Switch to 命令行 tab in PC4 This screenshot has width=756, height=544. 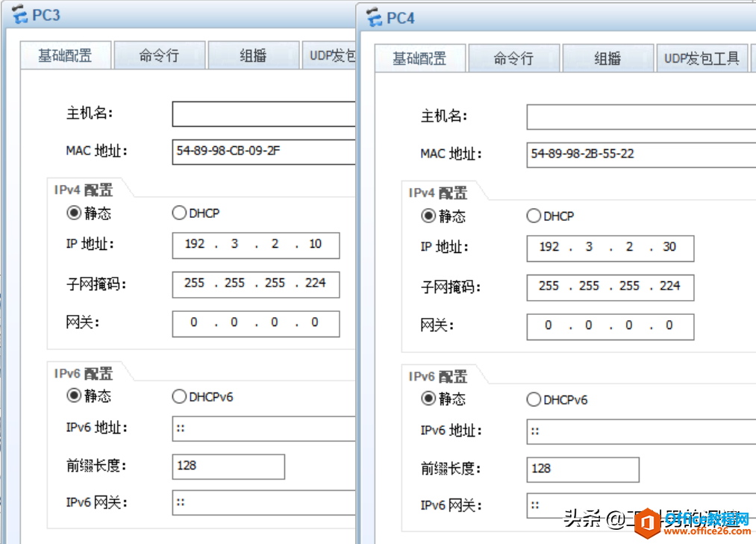click(513, 58)
